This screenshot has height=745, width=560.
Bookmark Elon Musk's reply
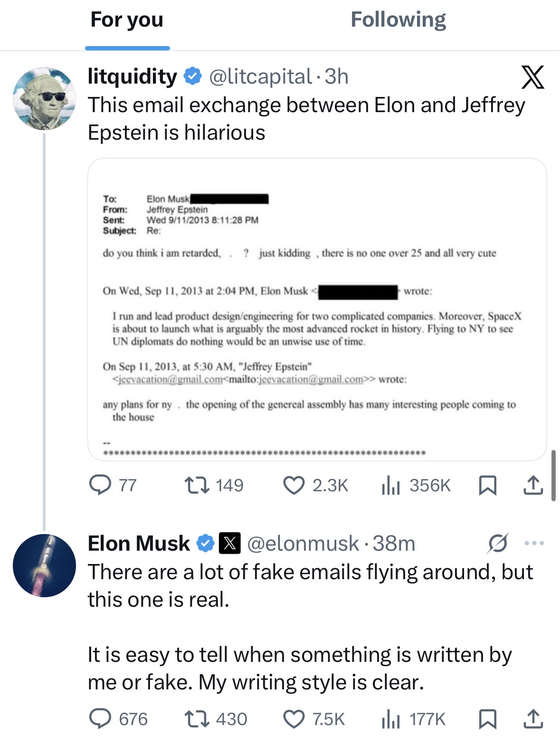(x=488, y=719)
